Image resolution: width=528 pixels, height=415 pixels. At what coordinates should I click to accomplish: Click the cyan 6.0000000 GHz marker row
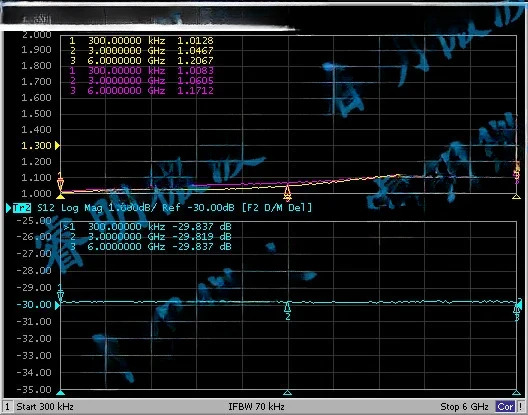coord(151,247)
